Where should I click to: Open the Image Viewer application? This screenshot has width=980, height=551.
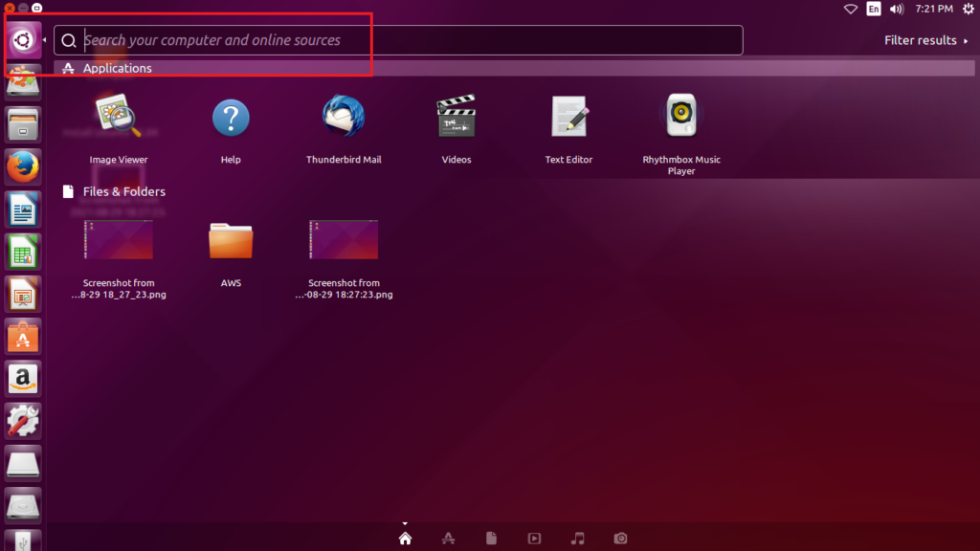click(x=119, y=120)
